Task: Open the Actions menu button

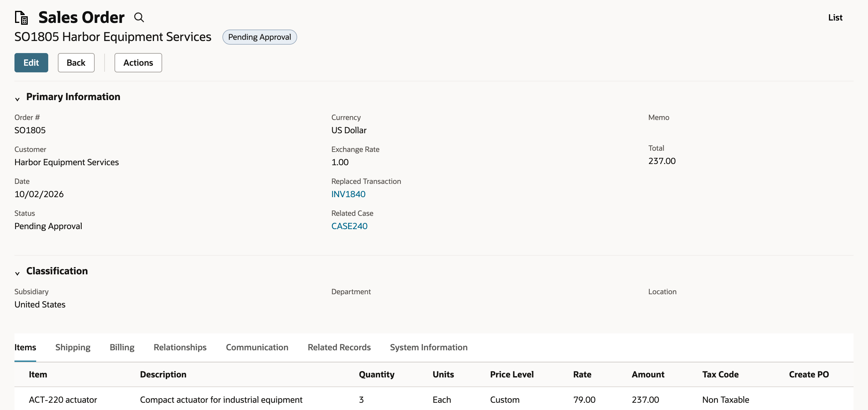Action: pos(138,63)
